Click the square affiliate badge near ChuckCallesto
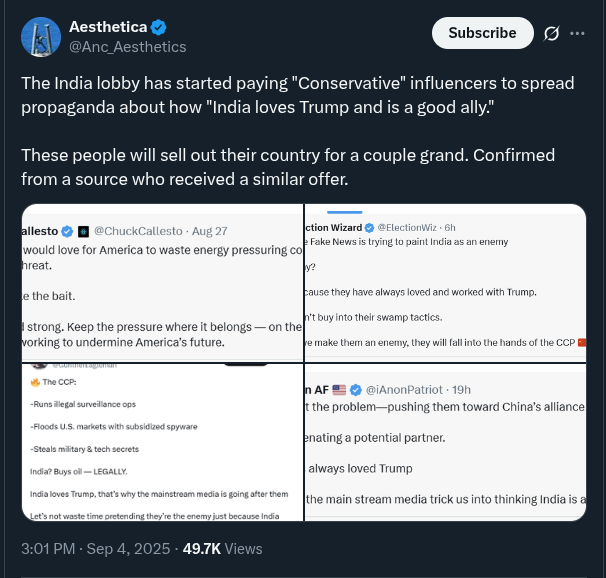This screenshot has width=606, height=578. (83, 231)
